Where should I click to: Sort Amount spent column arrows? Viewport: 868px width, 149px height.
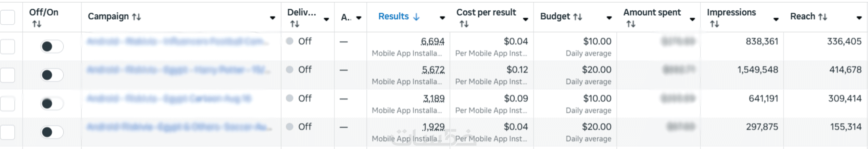coord(631,24)
